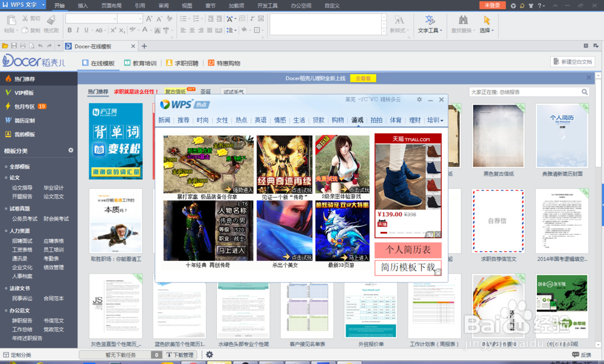
Task: Click the open-folder icon in quick access bar
Action: (5, 46)
